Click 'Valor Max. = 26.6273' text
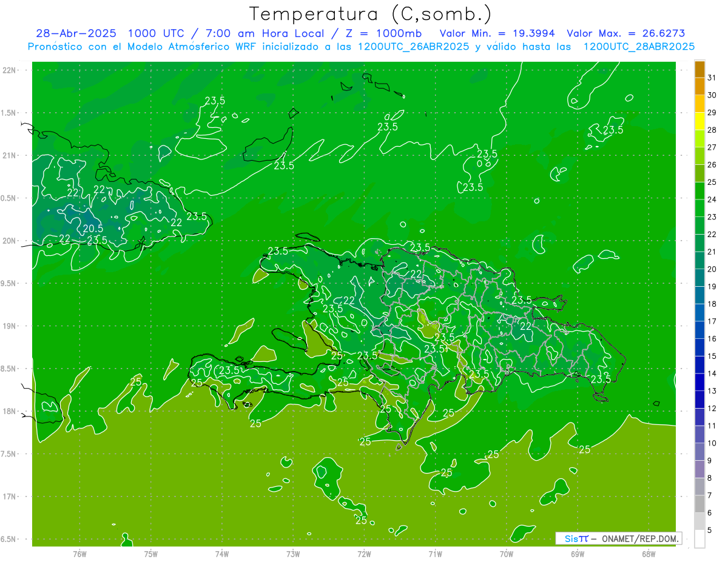The width and height of the screenshot is (728, 562). click(x=625, y=33)
